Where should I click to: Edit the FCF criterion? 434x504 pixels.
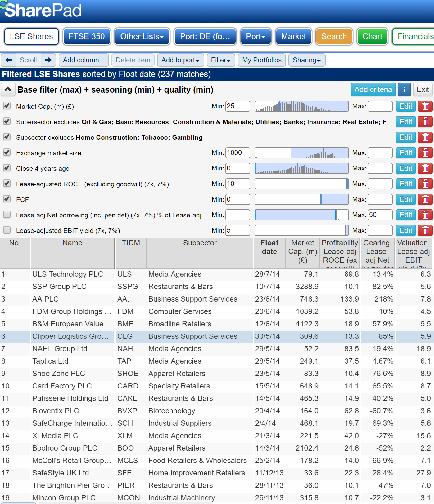pos(406,199)
